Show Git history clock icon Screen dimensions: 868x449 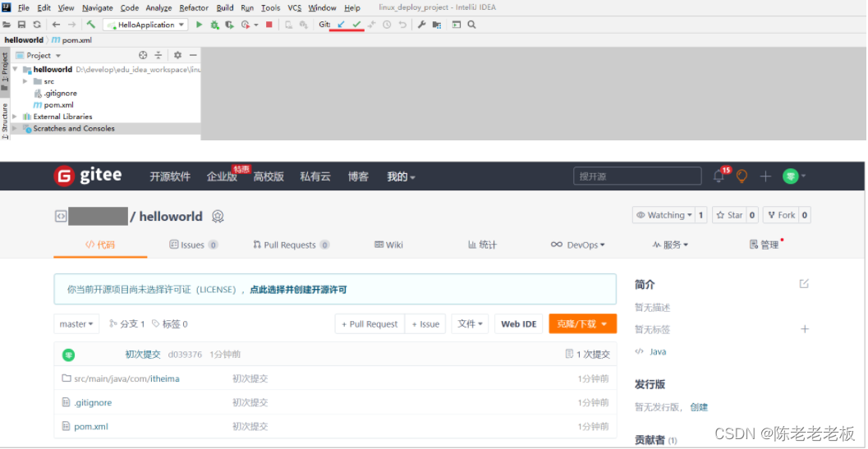[x=387, y=25]
